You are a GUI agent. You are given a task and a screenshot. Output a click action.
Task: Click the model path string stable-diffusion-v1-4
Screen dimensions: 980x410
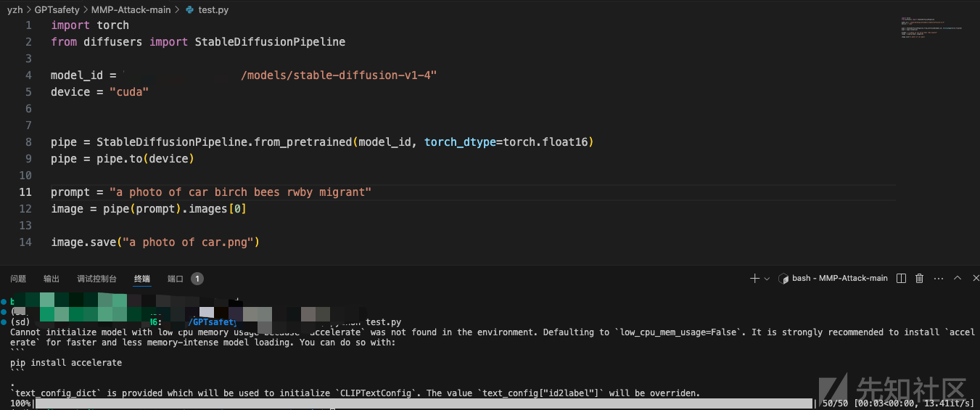pyautogui.click(x=339, y=75)
